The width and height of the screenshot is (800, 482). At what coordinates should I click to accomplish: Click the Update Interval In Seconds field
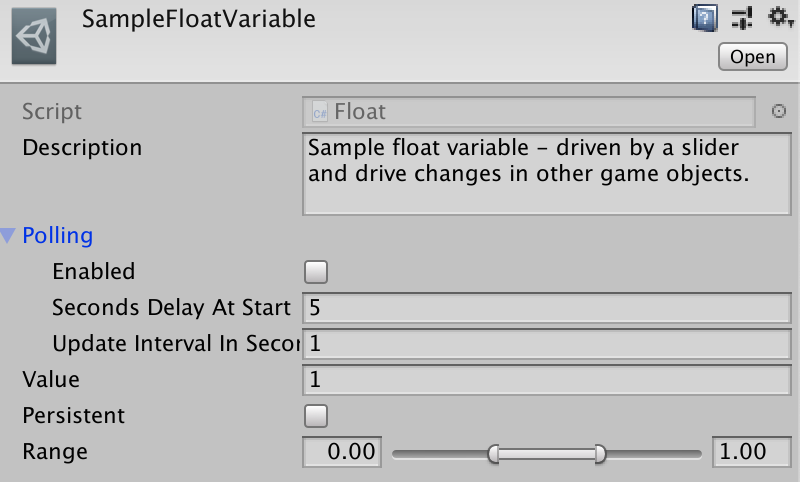(546, 344)
